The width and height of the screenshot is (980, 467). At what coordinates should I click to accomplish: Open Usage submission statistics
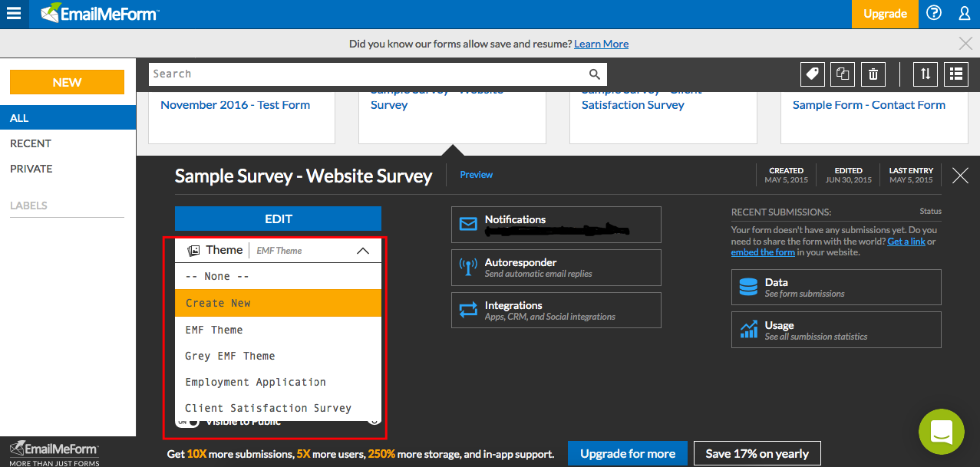[836, 331]
